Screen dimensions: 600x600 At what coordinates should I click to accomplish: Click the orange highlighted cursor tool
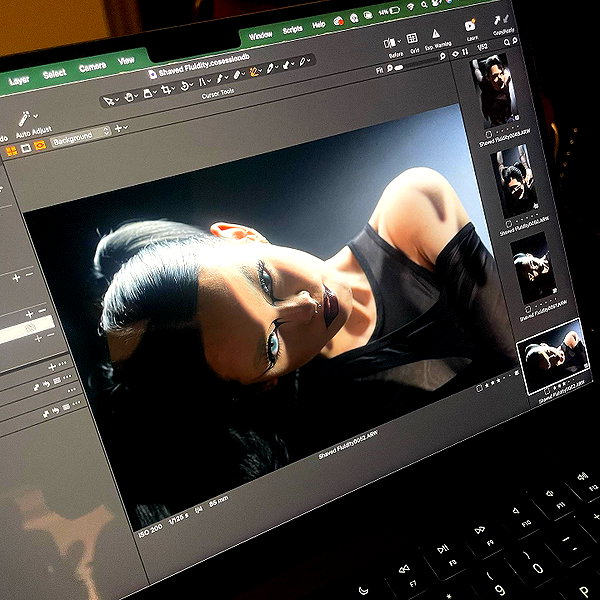[x=253, y=72]
